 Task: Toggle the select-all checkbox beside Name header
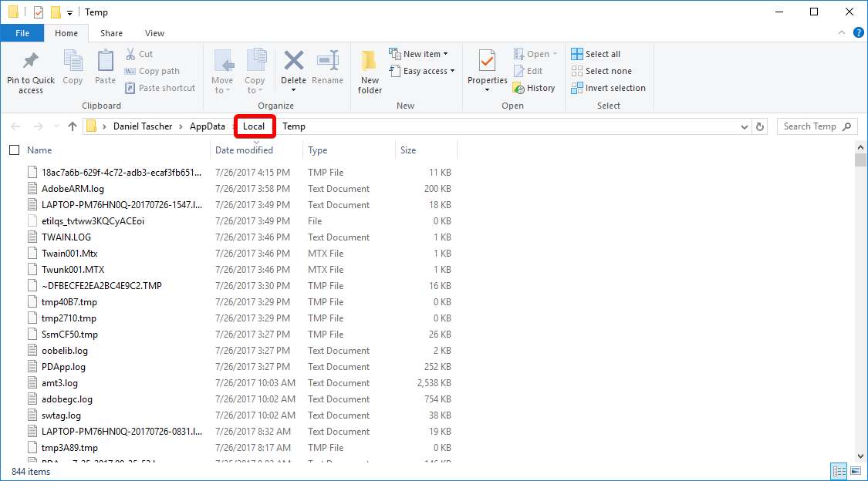click(x=15, y=150)
